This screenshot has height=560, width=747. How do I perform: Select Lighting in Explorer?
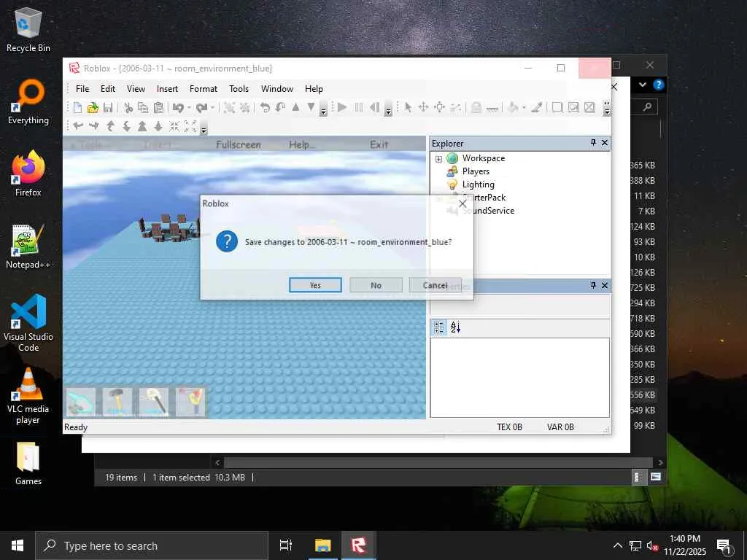pos(478,184)
